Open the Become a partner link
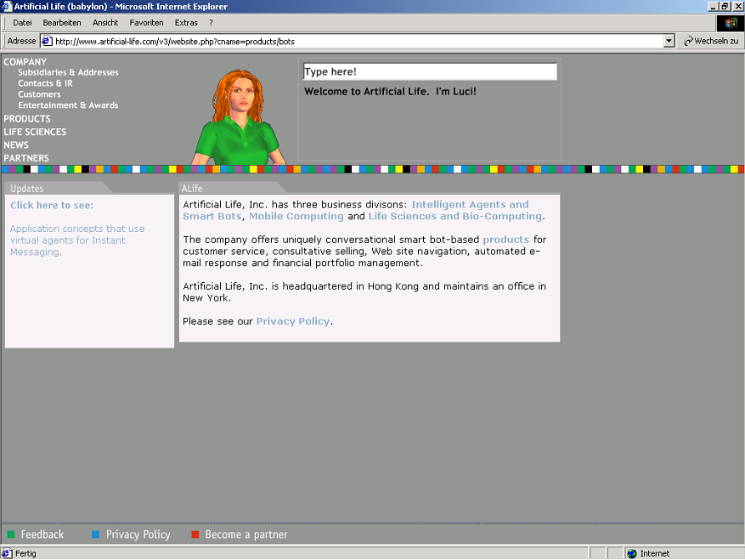This screenshot has width=745, height=560. (246, 535)
